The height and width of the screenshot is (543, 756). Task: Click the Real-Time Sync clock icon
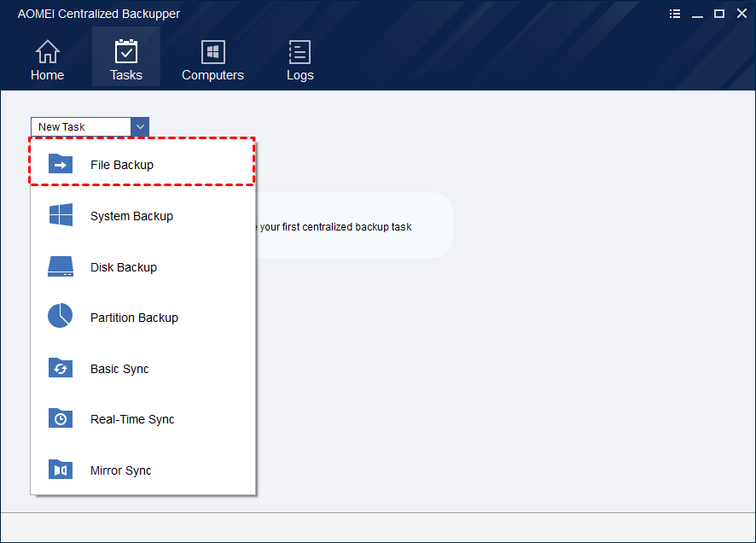61,418
